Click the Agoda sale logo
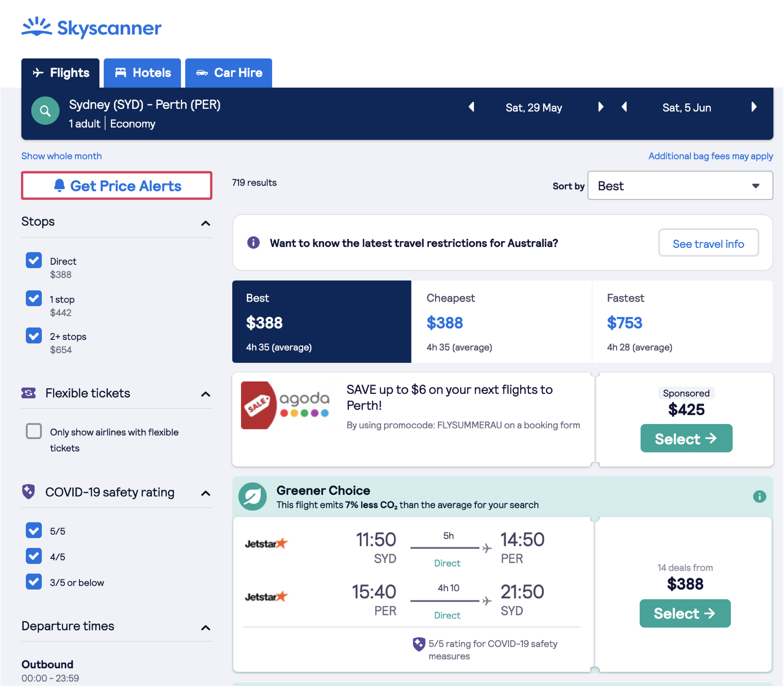 (x=287, y=405)
